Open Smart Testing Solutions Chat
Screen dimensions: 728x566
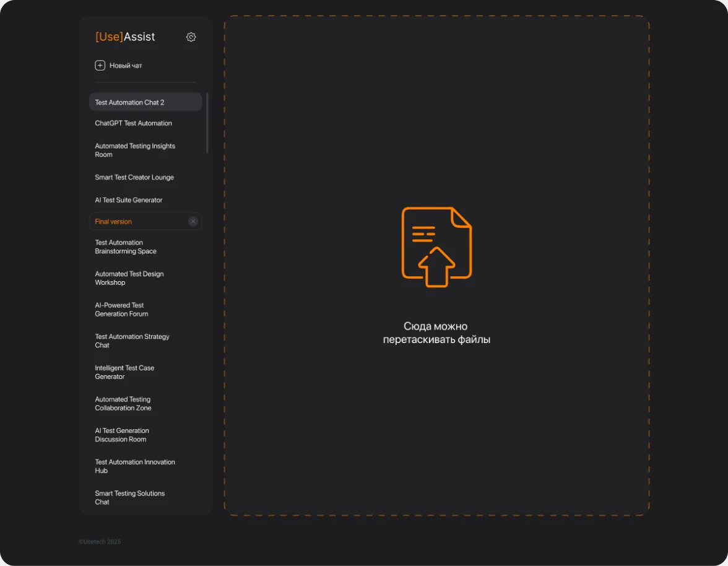(x=129, y=497)
